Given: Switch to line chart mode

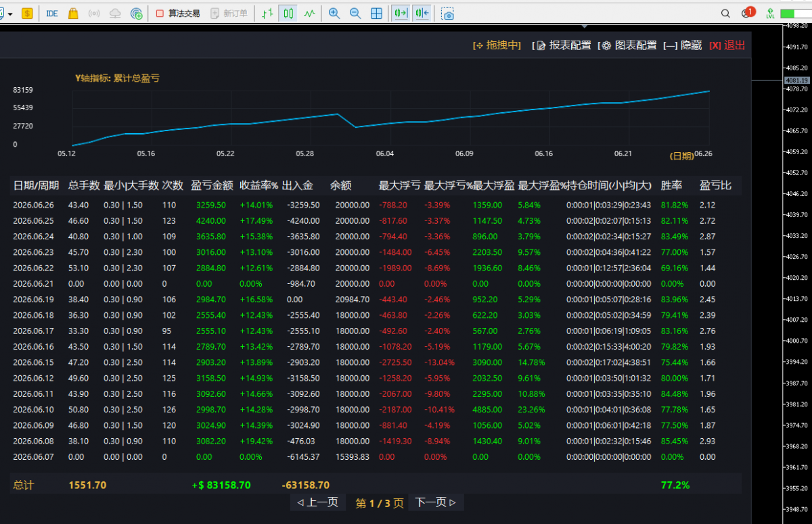Looking at the screenshot, I should [x=309, y=13].
